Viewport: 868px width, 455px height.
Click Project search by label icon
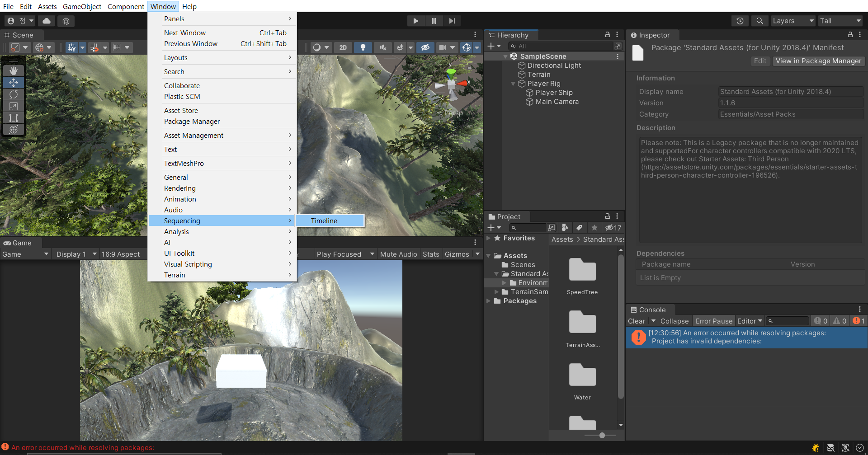[579, 228]
